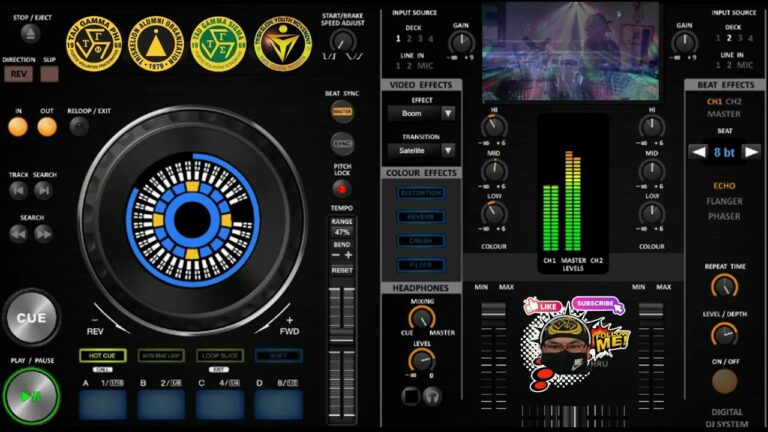The width and height of the screenshot is (768, 432).
Task: Skip to previous track with Track Search
Action: (18, 191)
